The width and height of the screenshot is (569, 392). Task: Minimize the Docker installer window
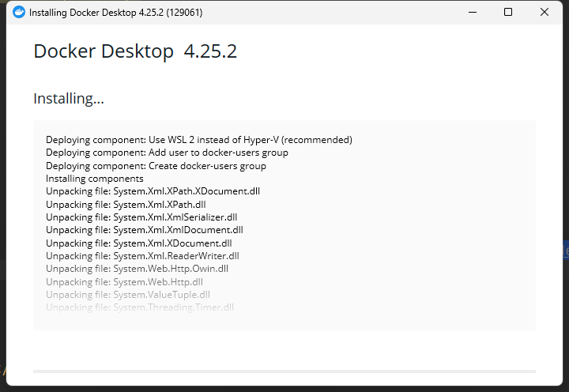pyautogui.click(x=473, y=13)
